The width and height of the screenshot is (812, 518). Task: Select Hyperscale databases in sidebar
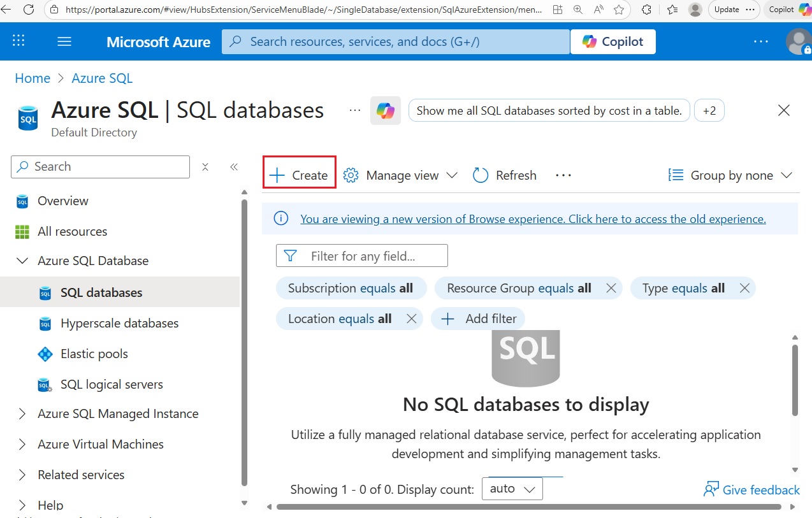(x=119, y=323)
